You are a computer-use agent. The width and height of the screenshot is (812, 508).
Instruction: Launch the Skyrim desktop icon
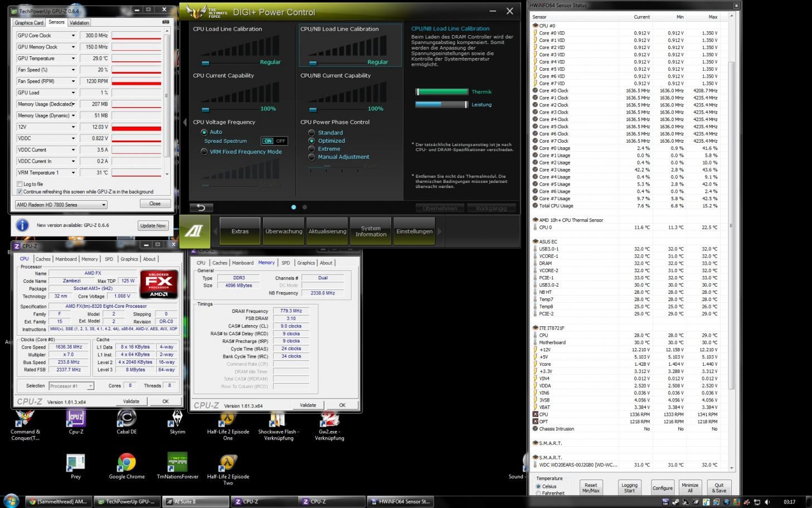tap(177, 422)
